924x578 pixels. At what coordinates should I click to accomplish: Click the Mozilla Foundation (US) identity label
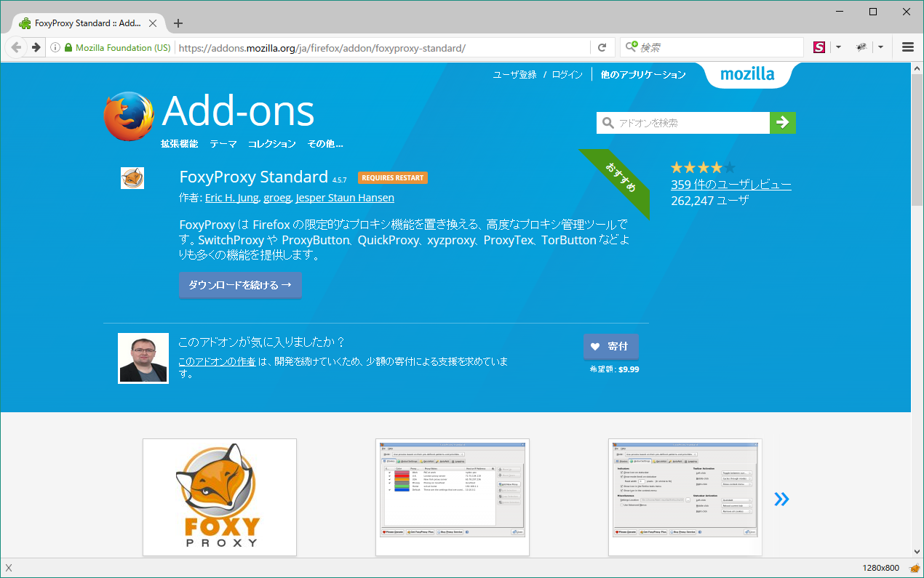(x=123, y=48)
